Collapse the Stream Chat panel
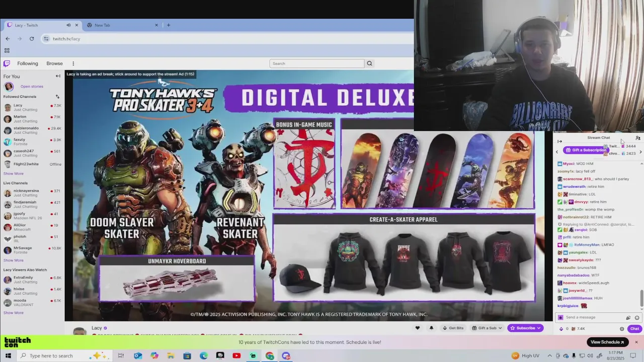Screen dimensions: 644x362 point(559,141)
